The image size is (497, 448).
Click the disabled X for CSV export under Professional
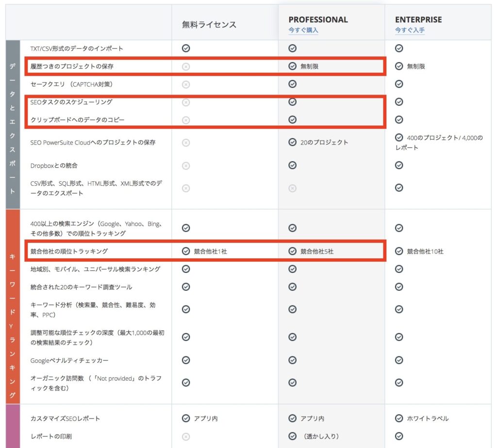click(x=293, y=189)
